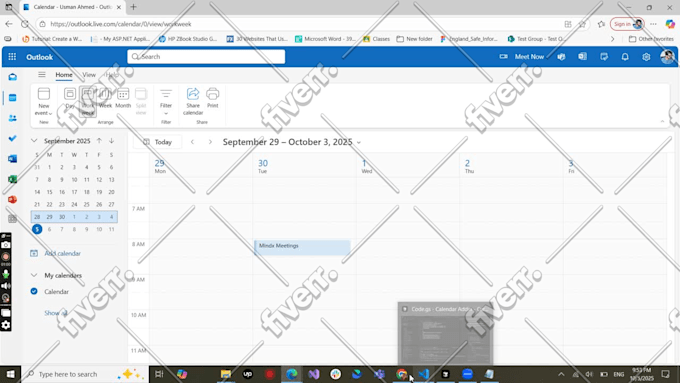This screenshot has width=680, height=383.
Task: Jump to Today in the calendar
Action: tap(158, 142)
